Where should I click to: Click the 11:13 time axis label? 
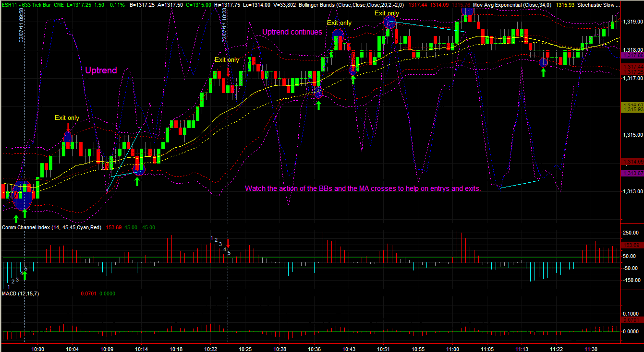522,349
